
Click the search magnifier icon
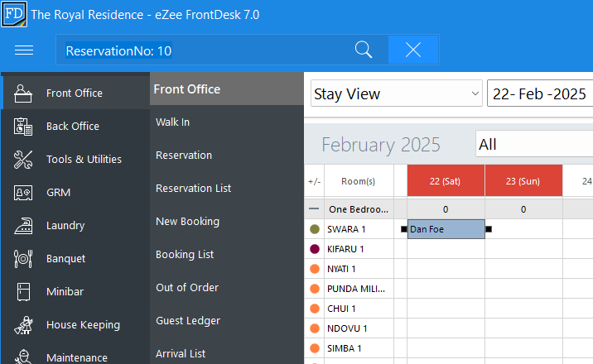pos(363,50)
